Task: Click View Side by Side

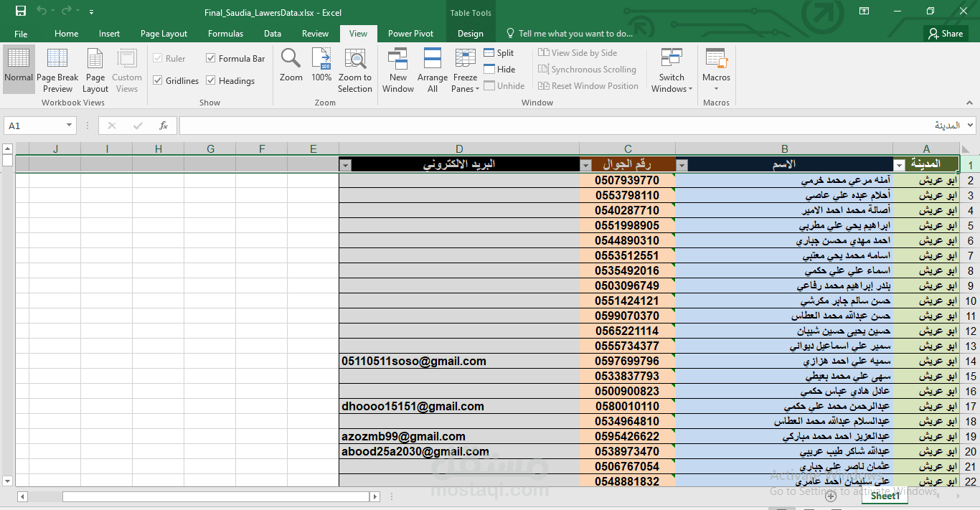Action: click(x=578, y=53)
